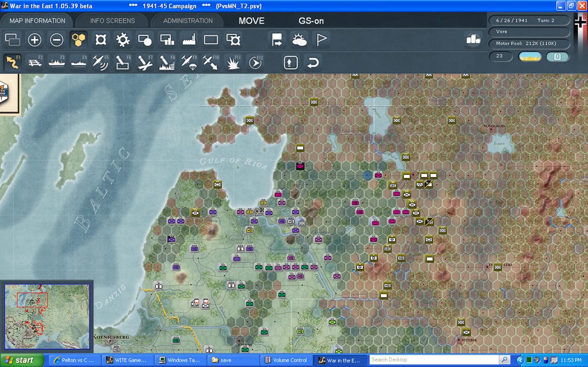Select F2 rail mode icon
This screenshot has width=588, height=367.
tap(35, 62)
